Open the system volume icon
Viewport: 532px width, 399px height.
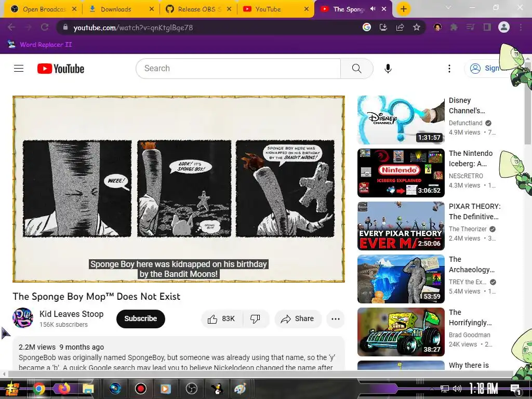click(457, 389)
